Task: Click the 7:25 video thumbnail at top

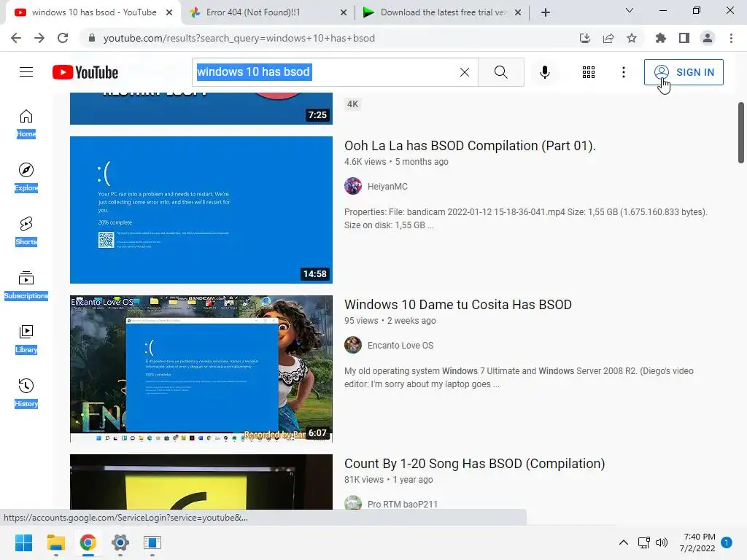Action: pyautogui.click(x=201, y=109)
